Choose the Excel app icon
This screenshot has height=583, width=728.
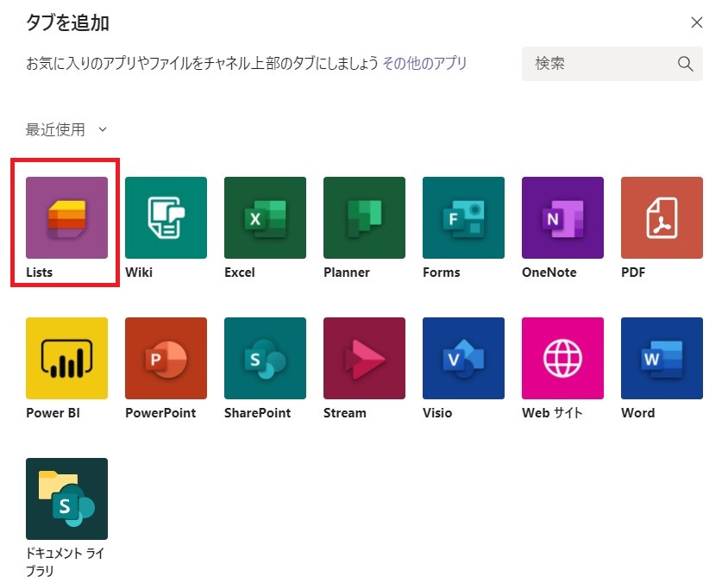pos(265,217)
